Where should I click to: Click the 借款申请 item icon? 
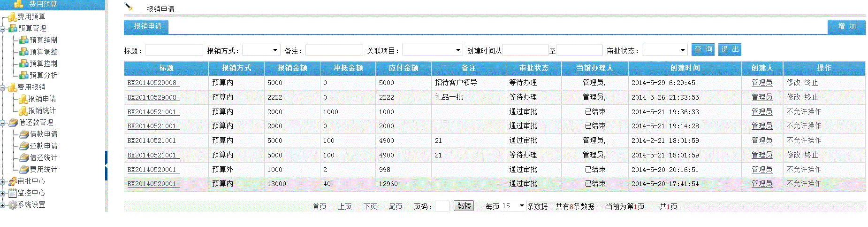[x=24, y=134]
